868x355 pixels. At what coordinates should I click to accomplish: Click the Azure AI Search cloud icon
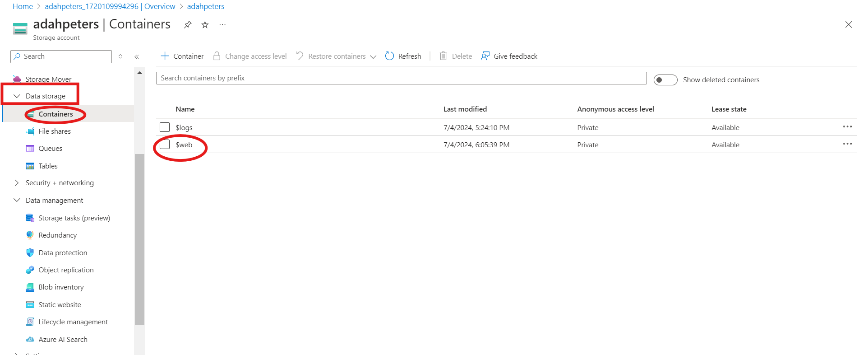click(x=30, y=340)
